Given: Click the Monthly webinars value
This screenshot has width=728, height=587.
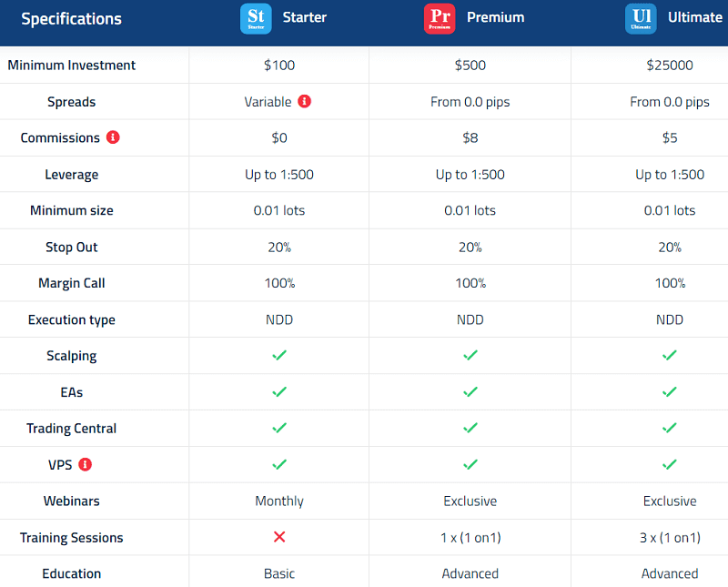Looking at the screenshot, I should (279, 501).
